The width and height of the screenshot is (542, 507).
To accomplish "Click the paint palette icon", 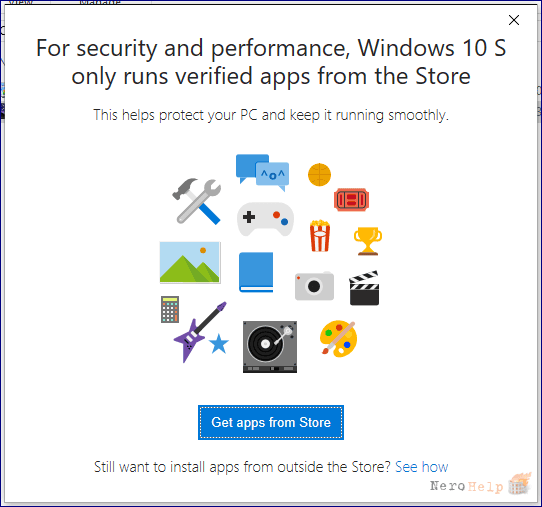I will (x=338, y=339).
